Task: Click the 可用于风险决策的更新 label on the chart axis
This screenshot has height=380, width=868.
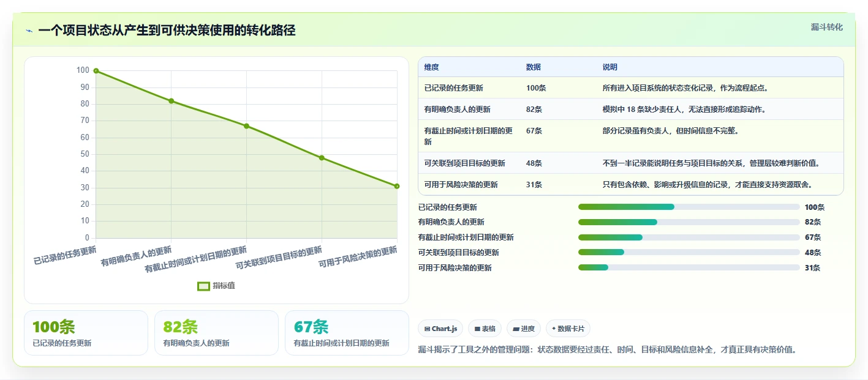Action: [358, 258]
